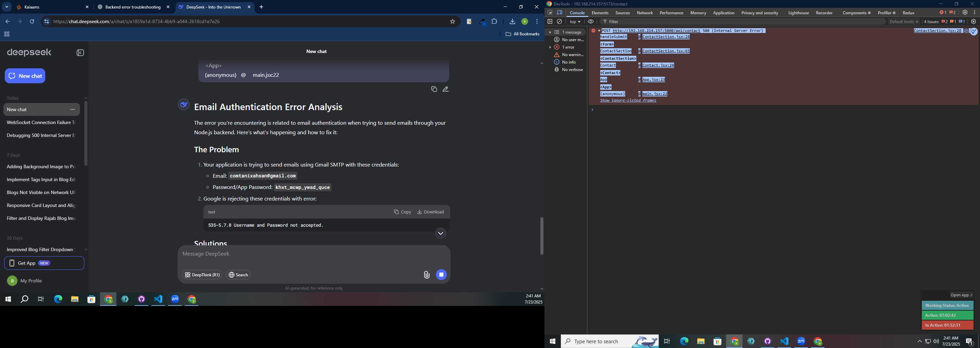Image resolution: width=980 pixels, height=348 pixels.
Task: Filter console by 'No verbose' category
Action: pyautogui.click(x=569, y=70)
